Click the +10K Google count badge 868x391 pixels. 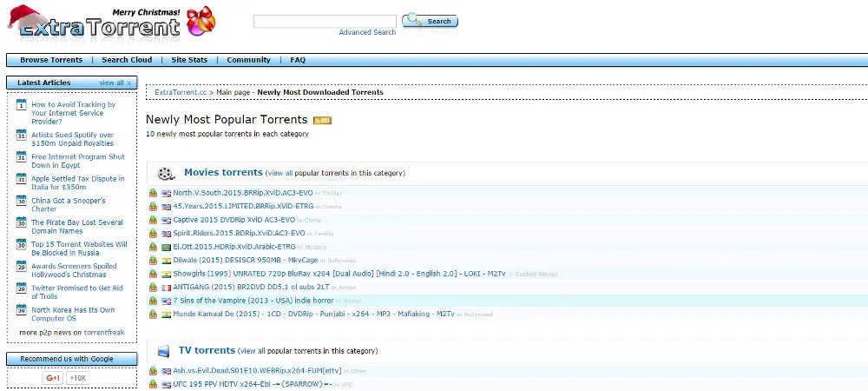pos(77,378)
